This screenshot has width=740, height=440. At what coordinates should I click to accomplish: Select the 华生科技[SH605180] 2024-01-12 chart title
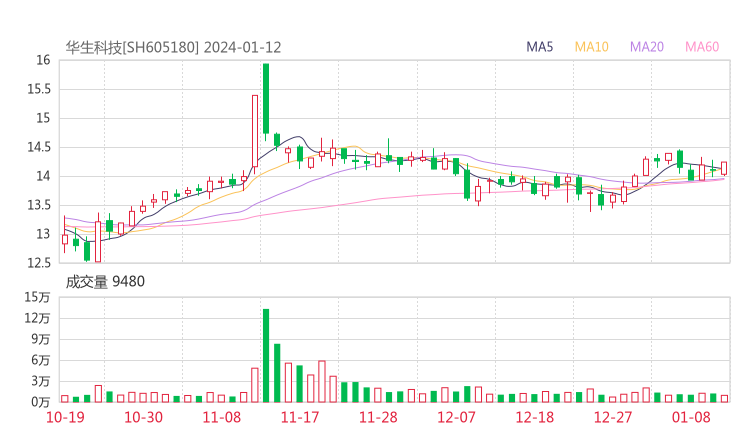[173, 47]
